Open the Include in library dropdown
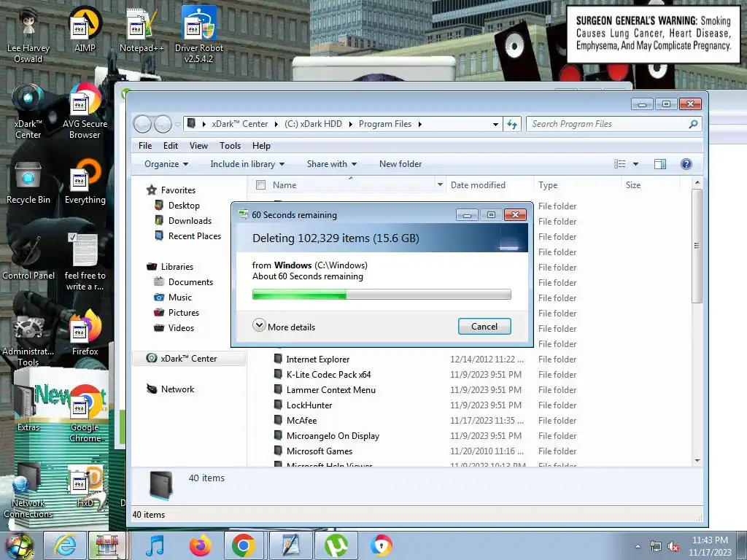The height and width of the screenshot is (560, 747). 247,164
